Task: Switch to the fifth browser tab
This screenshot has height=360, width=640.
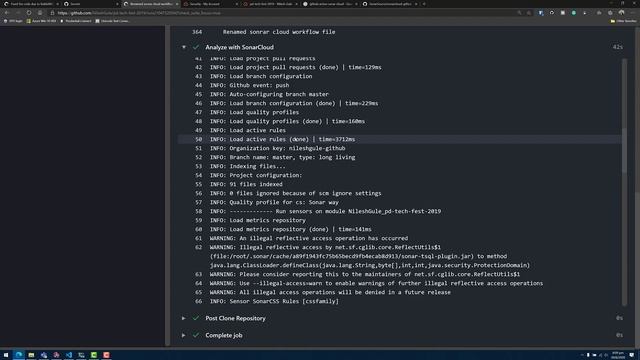Action: [270, 4]
